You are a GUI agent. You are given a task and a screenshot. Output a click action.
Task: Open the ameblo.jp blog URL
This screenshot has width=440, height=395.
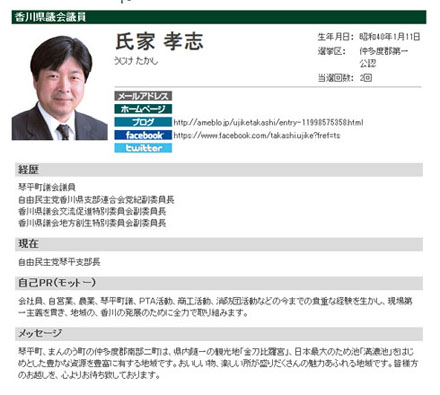[268, 122]
